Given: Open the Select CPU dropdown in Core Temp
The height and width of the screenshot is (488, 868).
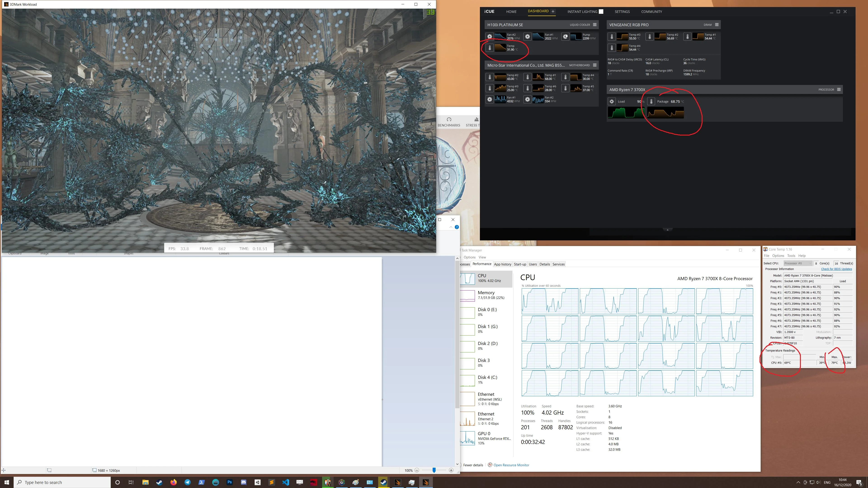Looking at the screenshot, I should pyautogui.click(x=797, y=263).
